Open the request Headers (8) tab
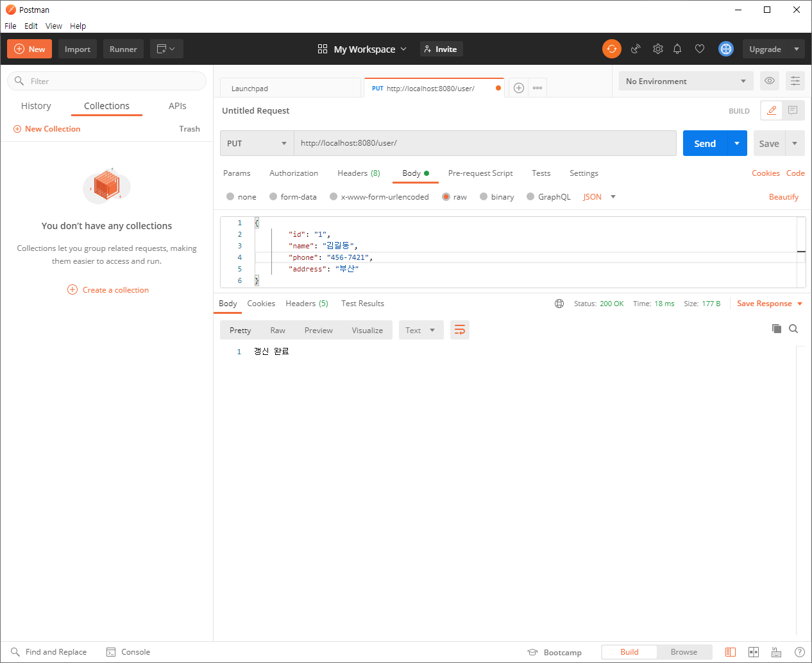812x663 pixels. click(359, 173)
